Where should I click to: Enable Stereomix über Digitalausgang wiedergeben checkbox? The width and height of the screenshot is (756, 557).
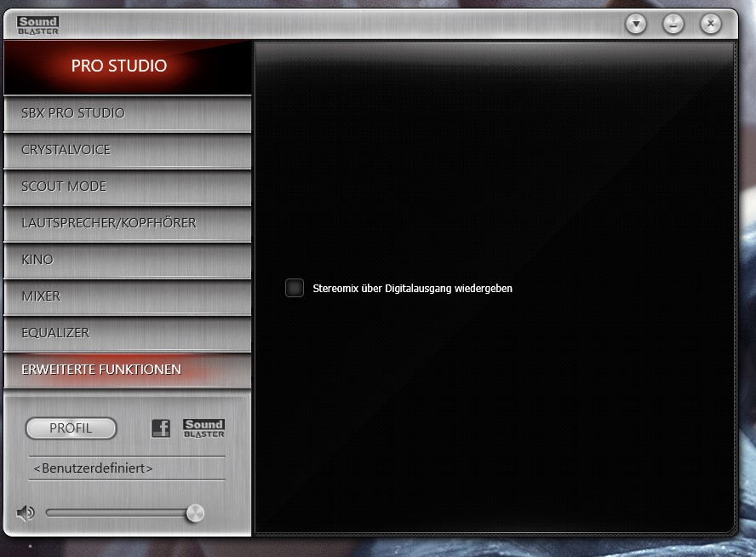[x=294, y=288]
